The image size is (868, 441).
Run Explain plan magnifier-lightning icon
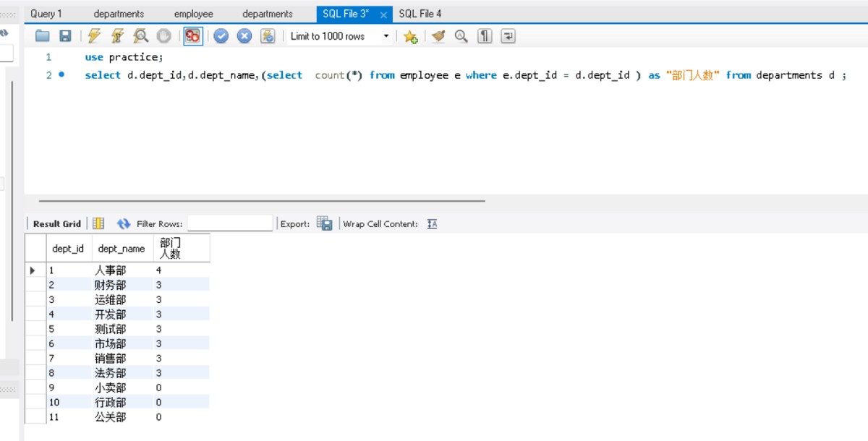click(141, 36)
